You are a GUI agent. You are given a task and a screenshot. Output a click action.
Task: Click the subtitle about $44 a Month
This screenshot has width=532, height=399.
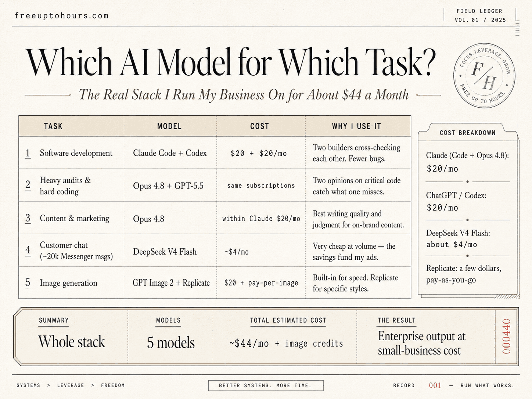click(244, 95)
